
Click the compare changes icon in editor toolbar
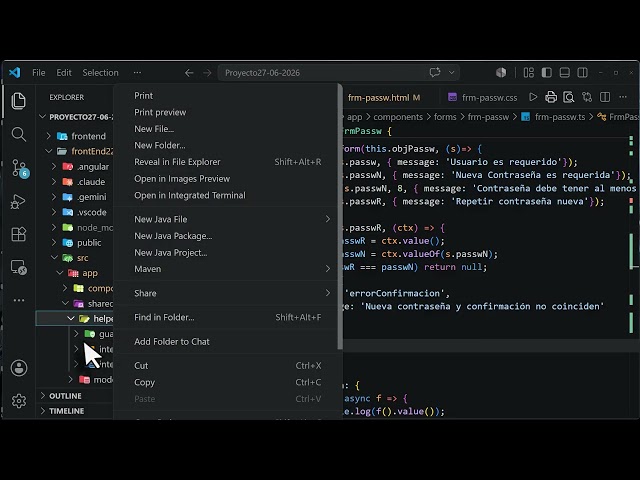pyautogui.click(x=587, y=97)
